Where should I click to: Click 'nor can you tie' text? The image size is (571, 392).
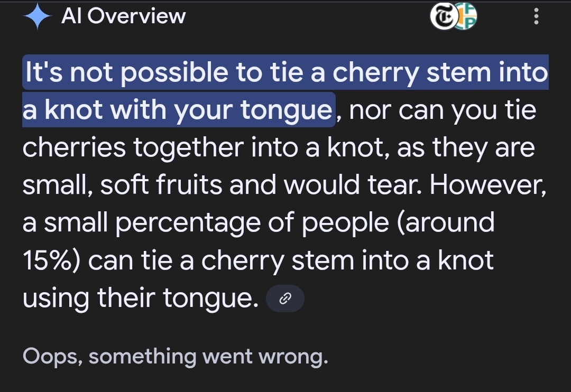[443, 110]
